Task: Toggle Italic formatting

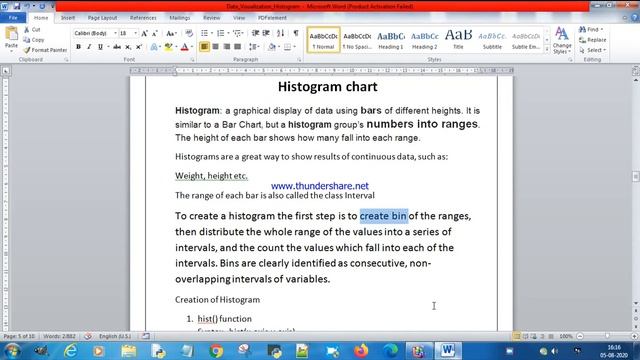Action: (x=89, y=47)
